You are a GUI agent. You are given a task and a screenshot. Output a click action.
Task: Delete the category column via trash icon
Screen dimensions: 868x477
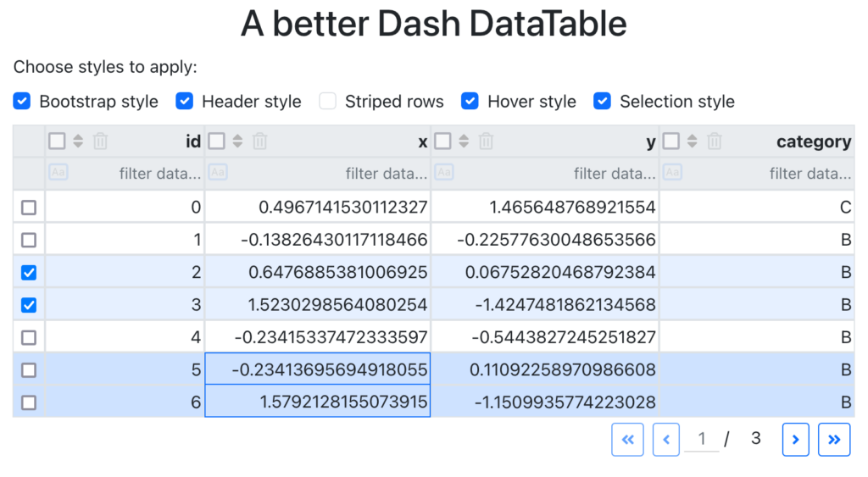click(714, 141)
